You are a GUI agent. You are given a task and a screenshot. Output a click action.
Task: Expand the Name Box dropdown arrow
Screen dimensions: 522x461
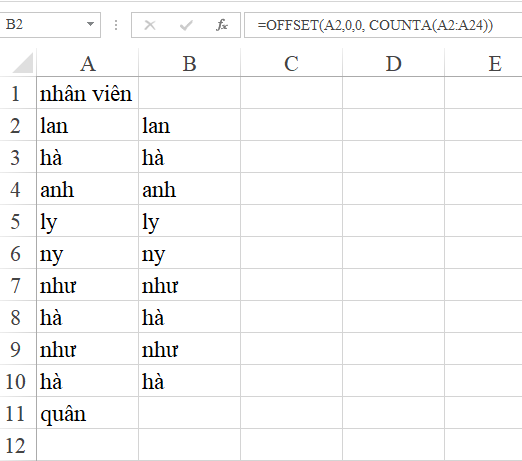pyautogui.click(x=90, y=24)
